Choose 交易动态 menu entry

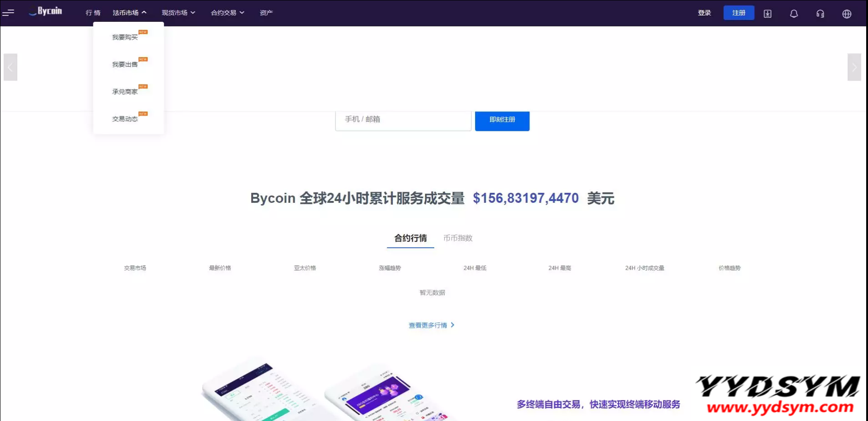[125, 119]
